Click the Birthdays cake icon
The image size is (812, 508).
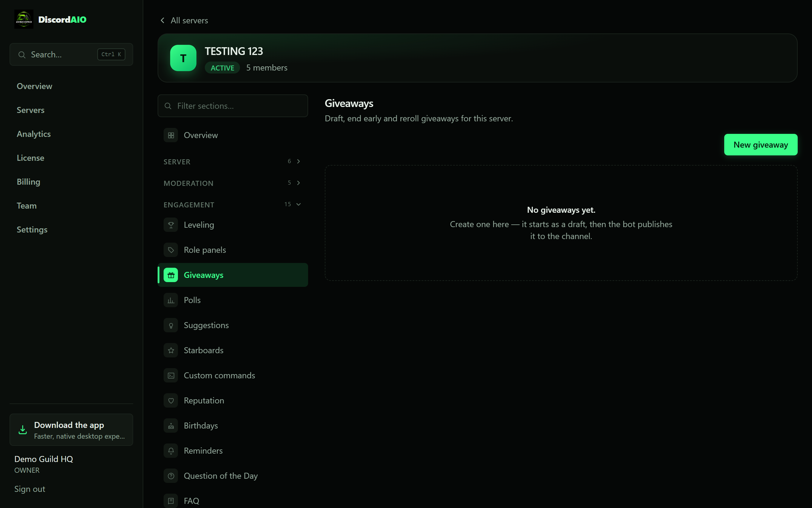point(171,426)
